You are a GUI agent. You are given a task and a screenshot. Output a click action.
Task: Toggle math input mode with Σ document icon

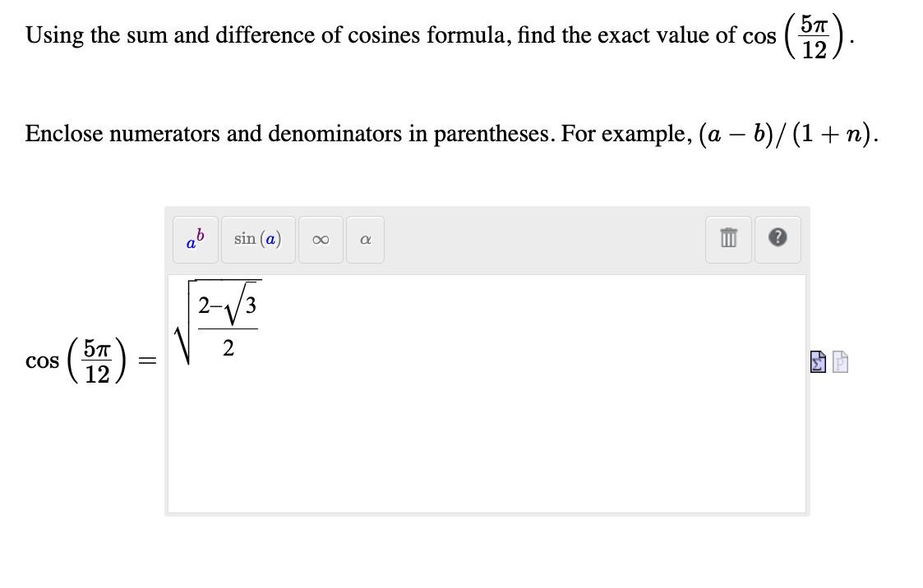point(816,362)
